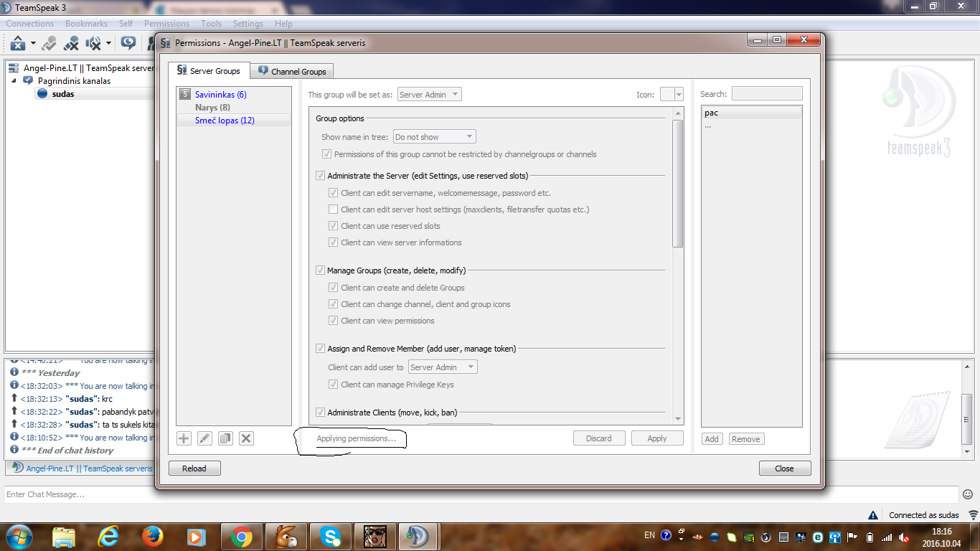Open Google Chrome from the taskbar
The height and width of the screenshot is (551, 980).
(241, 536)
